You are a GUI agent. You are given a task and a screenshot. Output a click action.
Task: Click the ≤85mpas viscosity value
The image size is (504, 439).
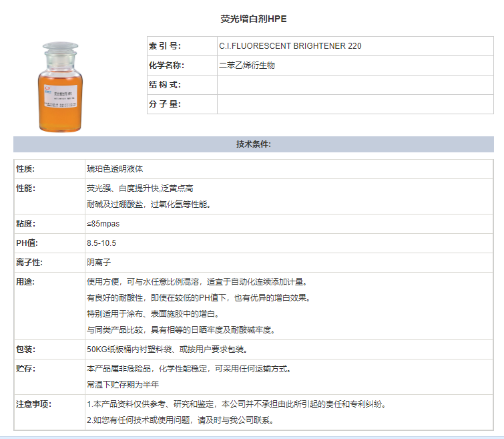click(x=103, y=223)
